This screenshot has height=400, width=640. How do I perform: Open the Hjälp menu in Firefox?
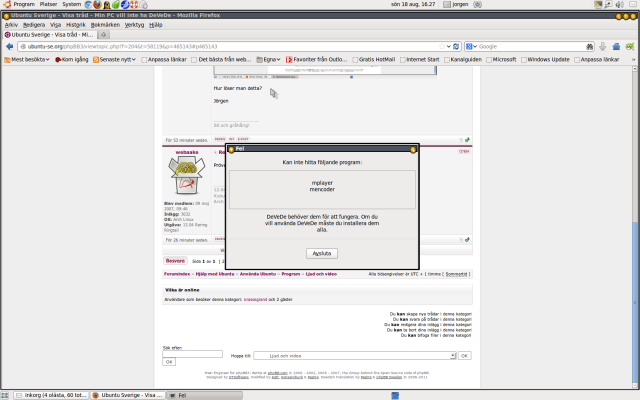156,25
